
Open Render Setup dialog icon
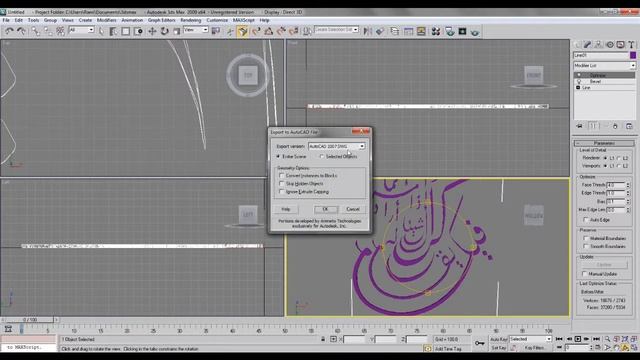pos(450,31)
